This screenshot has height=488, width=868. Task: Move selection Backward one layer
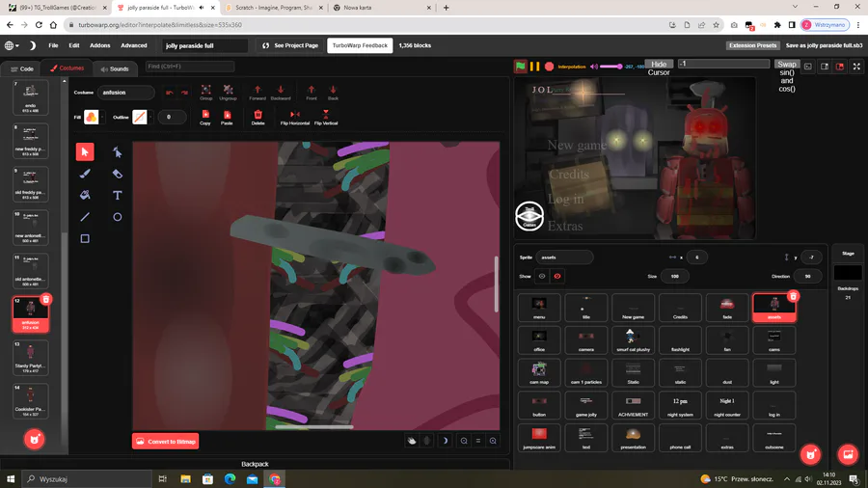[281, 93]
